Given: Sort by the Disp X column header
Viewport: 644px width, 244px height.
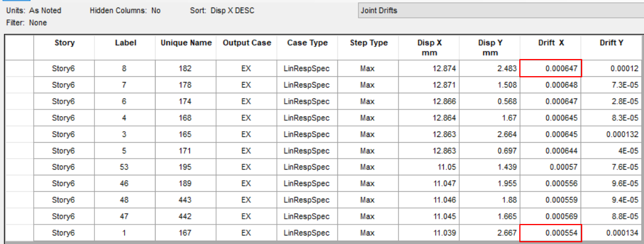Looking at the screenshot, I should point(429,47).
